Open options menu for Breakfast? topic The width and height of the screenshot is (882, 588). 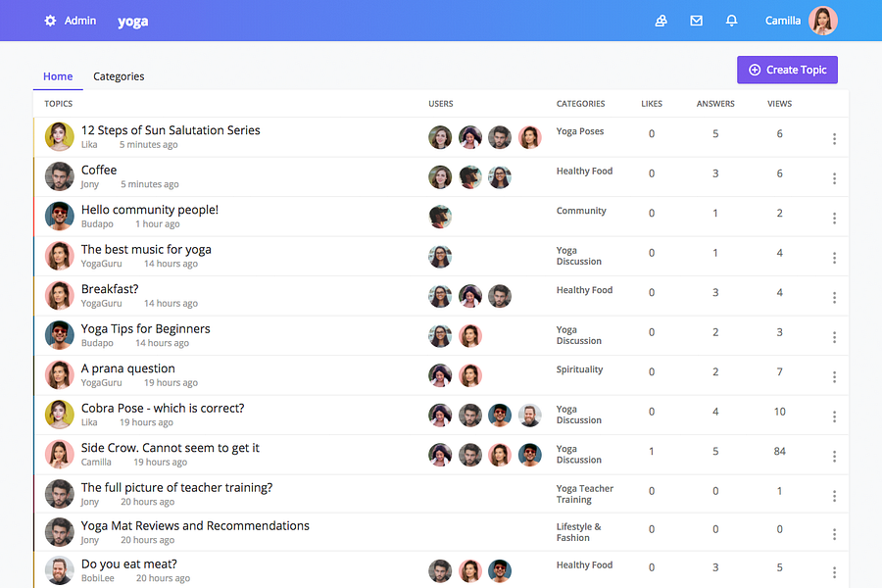click(x=834, y=297)
